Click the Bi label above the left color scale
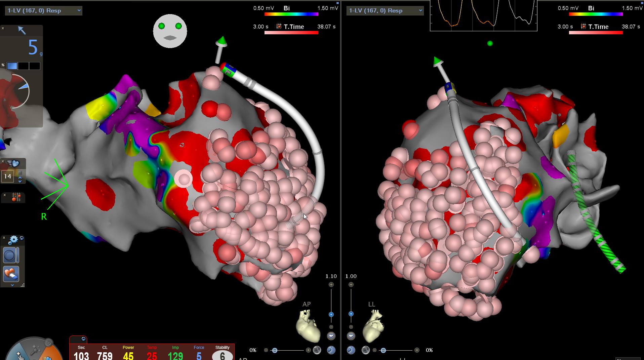The width and height of the screenshot is (644, 360). tap(286, 8)
